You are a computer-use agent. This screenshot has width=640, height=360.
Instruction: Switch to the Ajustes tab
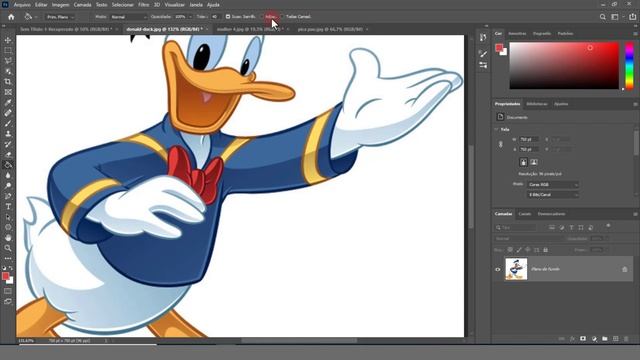click(561, 104)
